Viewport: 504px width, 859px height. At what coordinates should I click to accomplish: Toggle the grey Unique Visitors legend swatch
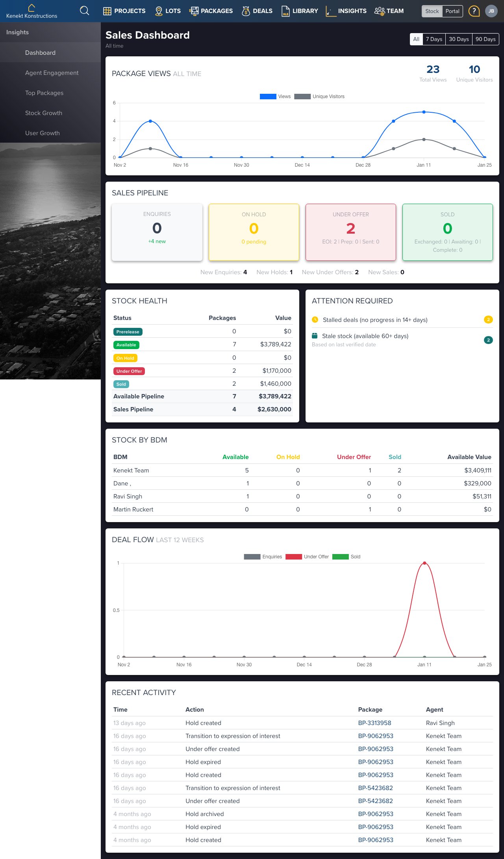(302, 97)
